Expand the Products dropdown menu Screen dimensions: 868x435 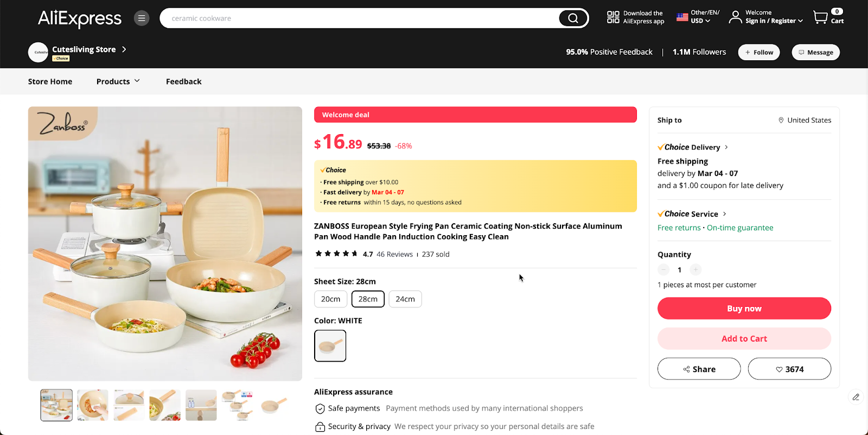coord(118,81)
